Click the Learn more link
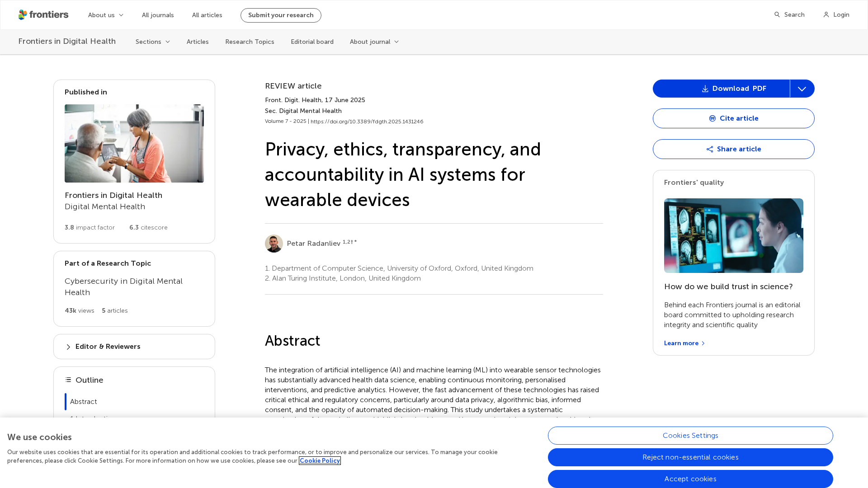 click(x=684, y=343)
